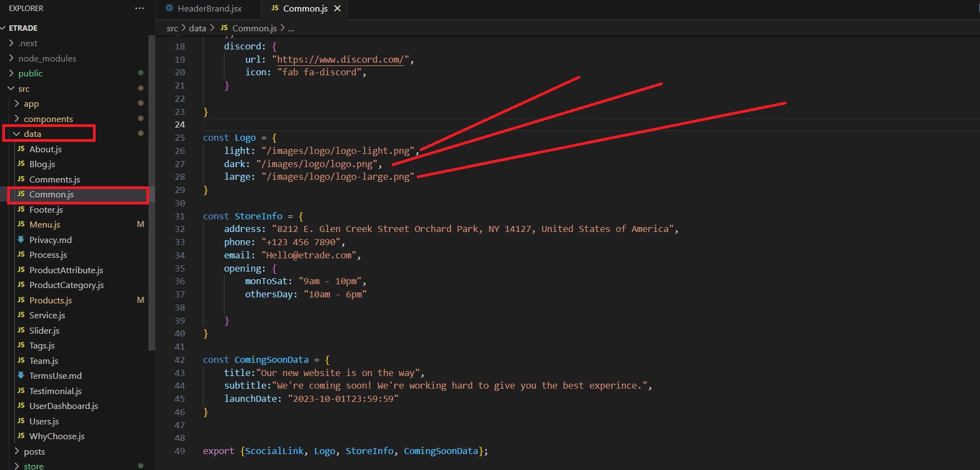
Task: Open Blog.js file
Action: (x=42, y=164)
